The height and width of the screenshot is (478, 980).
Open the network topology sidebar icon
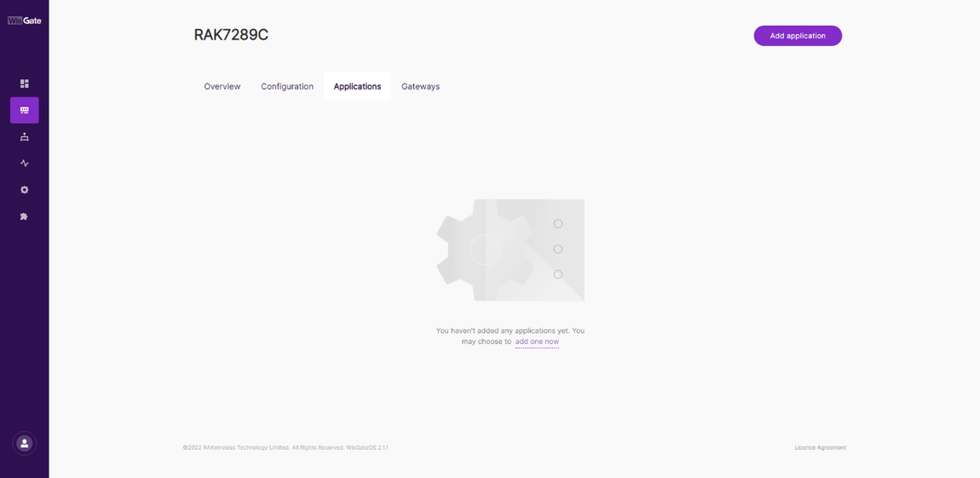click(x=25, y=137)
